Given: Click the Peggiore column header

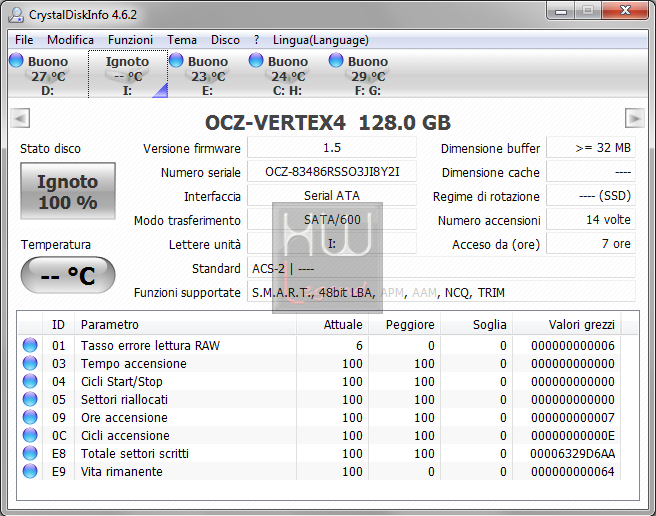Looking at the screenshot, I should tap(405, 324).
